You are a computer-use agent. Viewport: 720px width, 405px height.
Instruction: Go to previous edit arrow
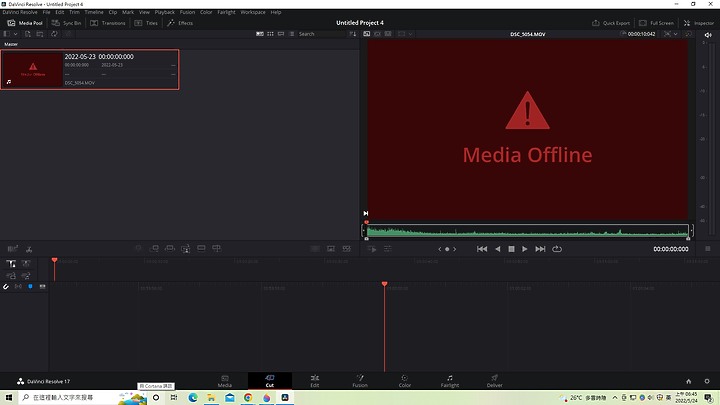(439, 249)
